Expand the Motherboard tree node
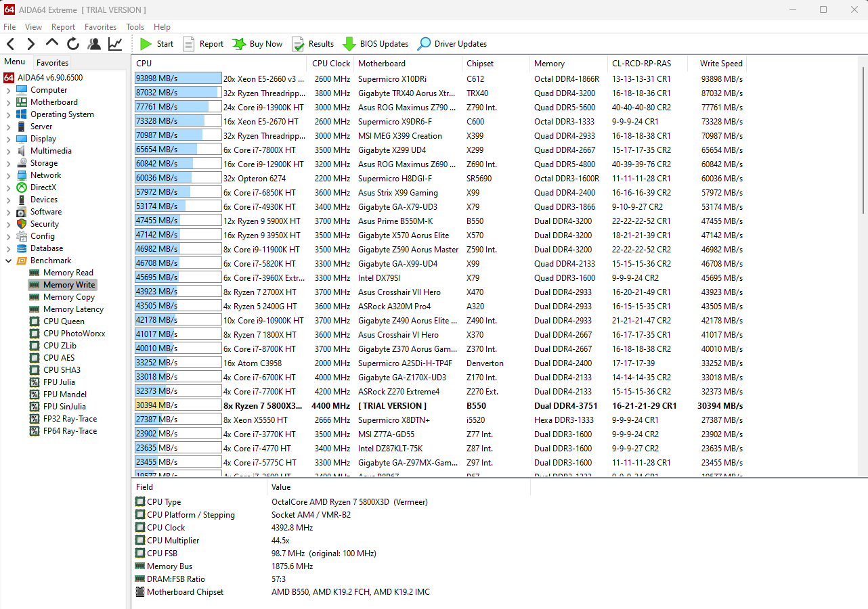This screenshot has height=609, width=868. [8, 102]
